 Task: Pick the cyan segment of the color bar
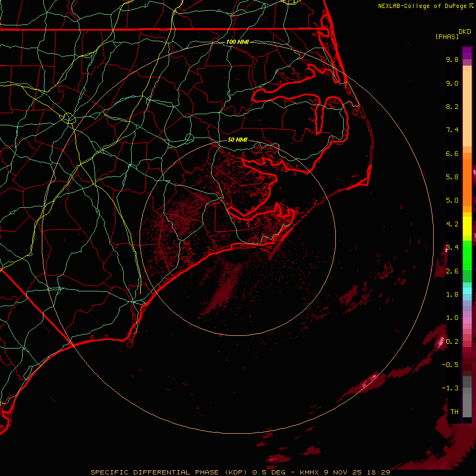[467, 291]
